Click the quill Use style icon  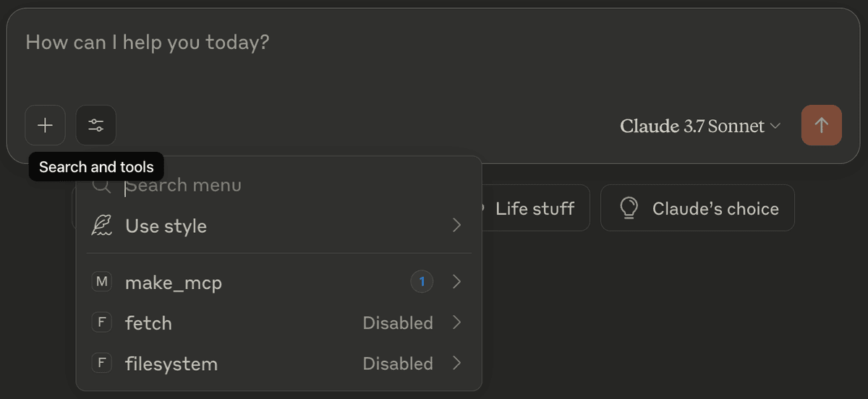click(102, 226)
